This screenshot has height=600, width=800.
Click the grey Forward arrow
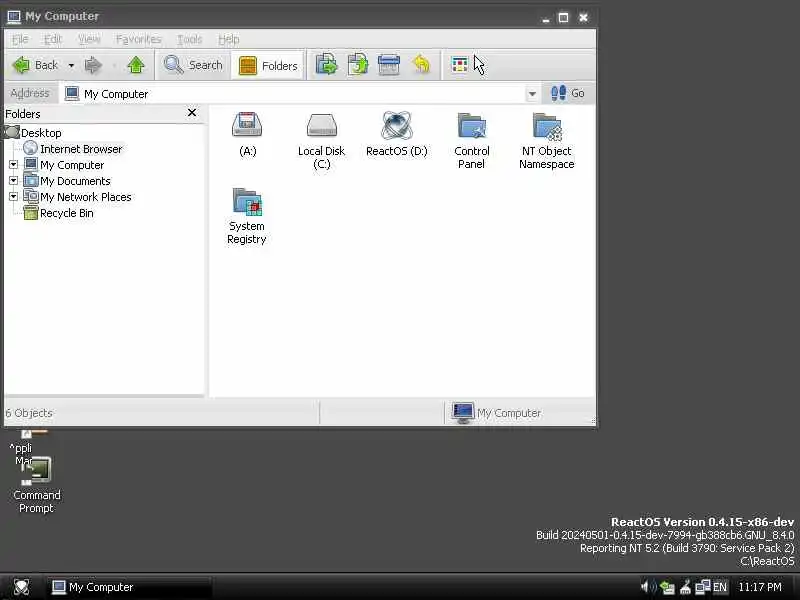coord(93,65)
